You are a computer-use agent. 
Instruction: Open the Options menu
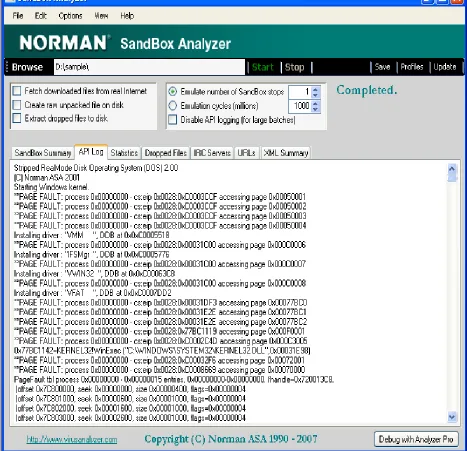click(70, 16)
